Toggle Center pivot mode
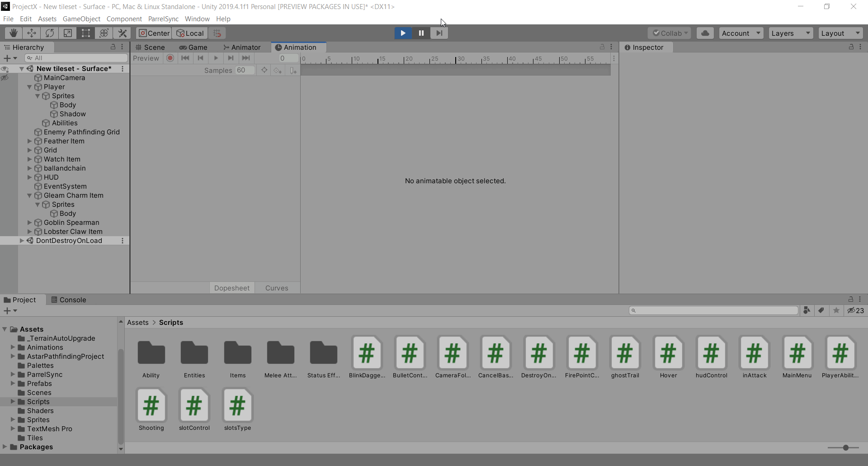Image resolution: width=868 pixels, height=466 pixels. coord(154,33)
